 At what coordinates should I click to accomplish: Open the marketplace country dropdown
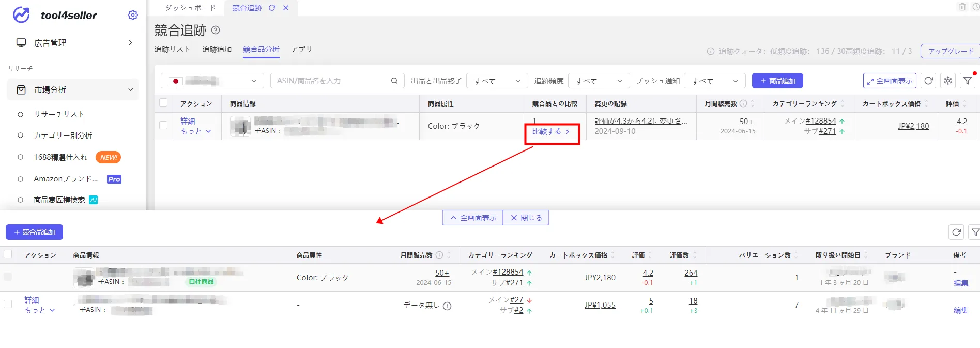point(212,81)
